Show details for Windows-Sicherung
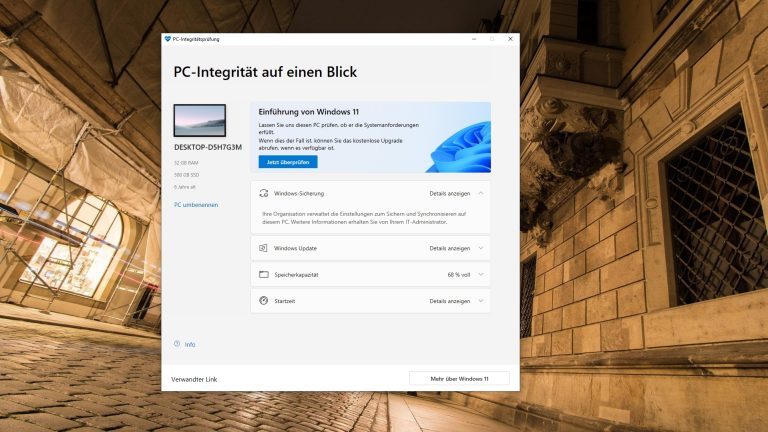This screenshot has width=768, height=432. (x=450, y=193)
